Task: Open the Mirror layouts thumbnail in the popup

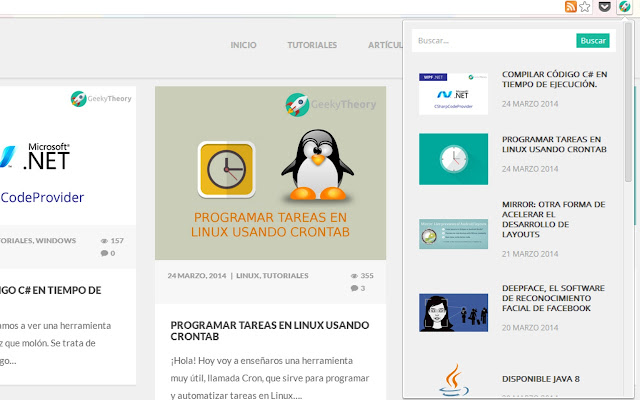Action: [453, 234]
